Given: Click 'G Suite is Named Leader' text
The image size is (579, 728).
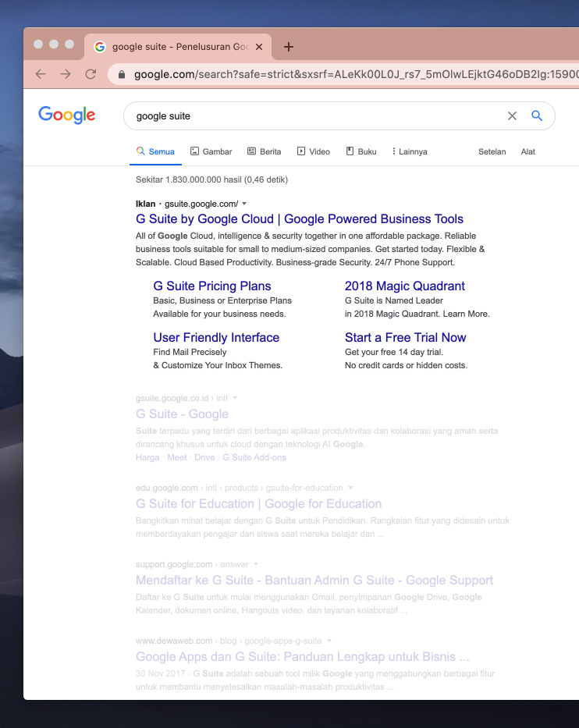Looking at the screenshot, I should (394, 300).
